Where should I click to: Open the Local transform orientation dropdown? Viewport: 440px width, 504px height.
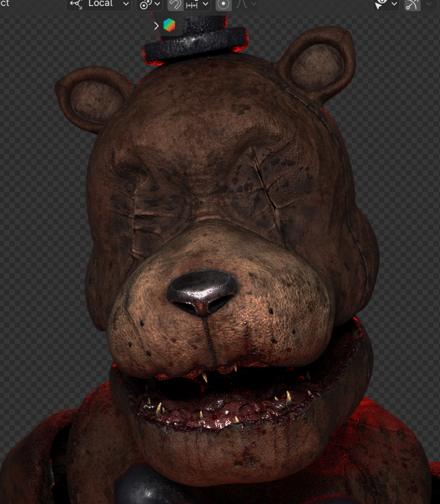coord(98,5)
